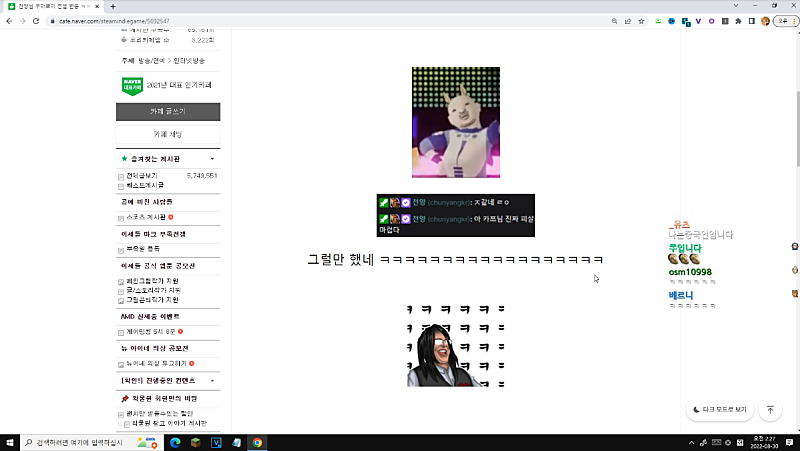Share this page via the address bar
800x451 pixels.
coord(628,21)
